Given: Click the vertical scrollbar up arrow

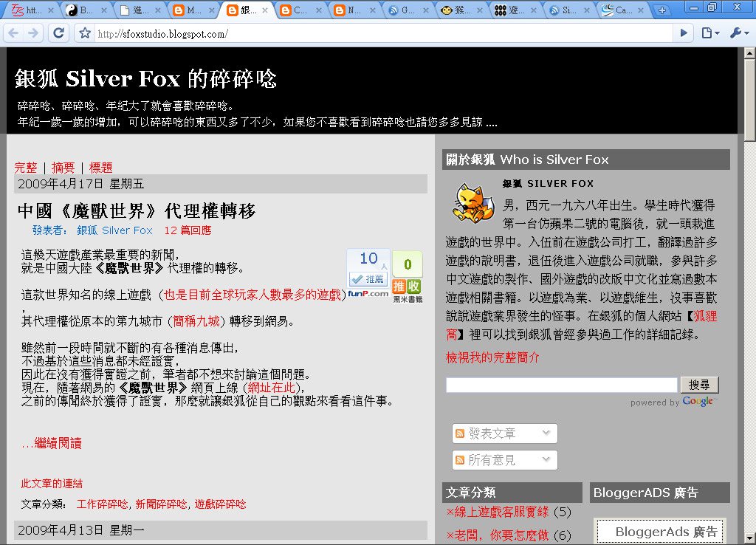Looking at the screenshot, I should click(x=750, y=52).
